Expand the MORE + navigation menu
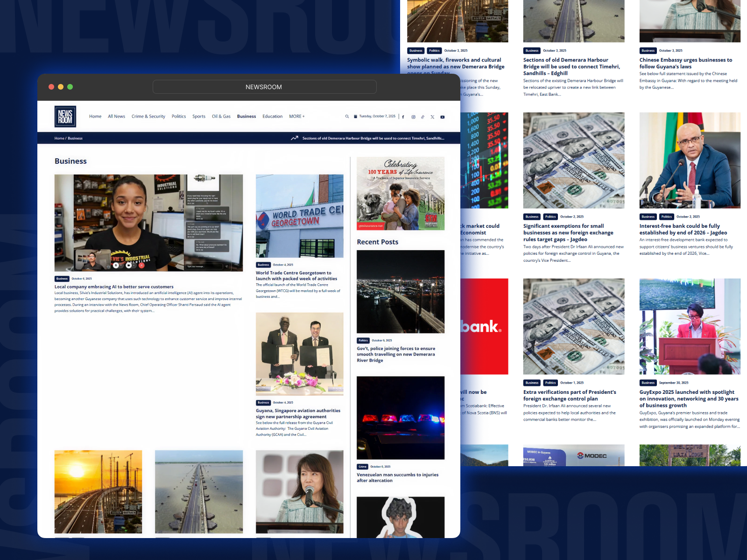747x560 pixels. pos(296,117)
